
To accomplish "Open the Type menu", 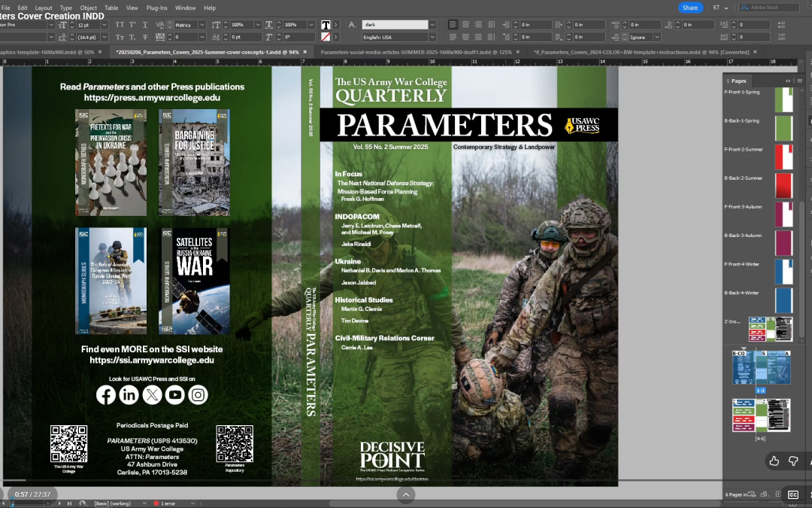I will click(65, 8).
